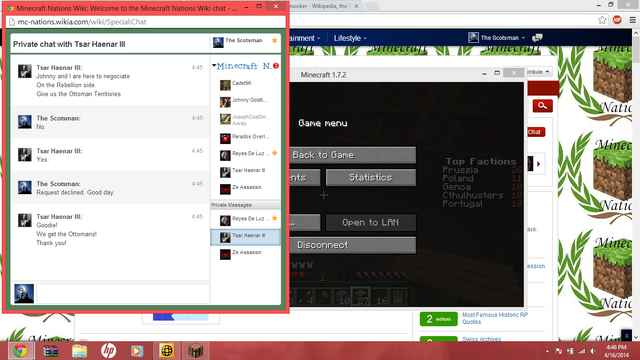Open Google Chrome from the taskbar
The height and width of the screenshot is (360, 640).
pos(20,351)
